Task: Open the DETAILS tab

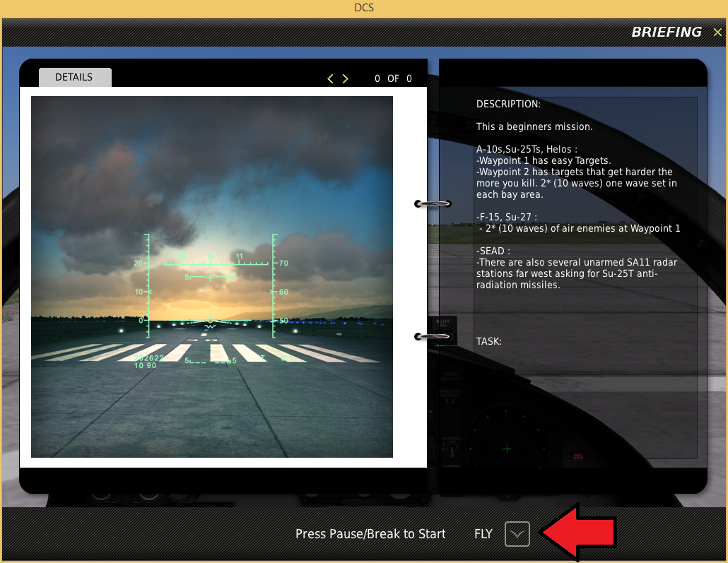Action: point(75,77)
